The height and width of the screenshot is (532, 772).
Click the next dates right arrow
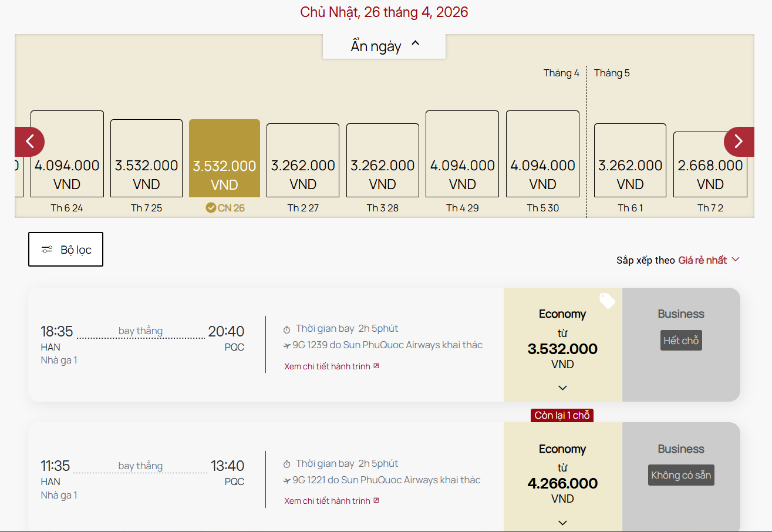739,142
